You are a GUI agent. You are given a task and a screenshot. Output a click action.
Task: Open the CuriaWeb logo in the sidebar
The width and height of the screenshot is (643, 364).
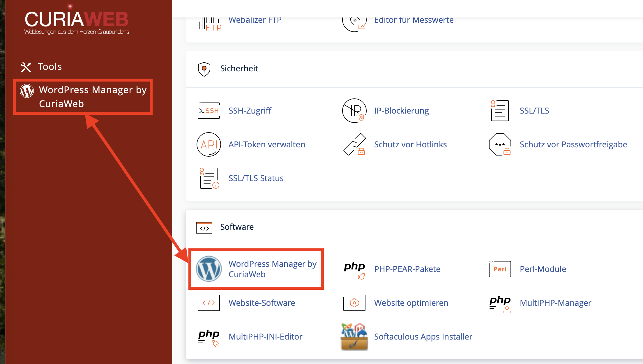tap(77, 20)
